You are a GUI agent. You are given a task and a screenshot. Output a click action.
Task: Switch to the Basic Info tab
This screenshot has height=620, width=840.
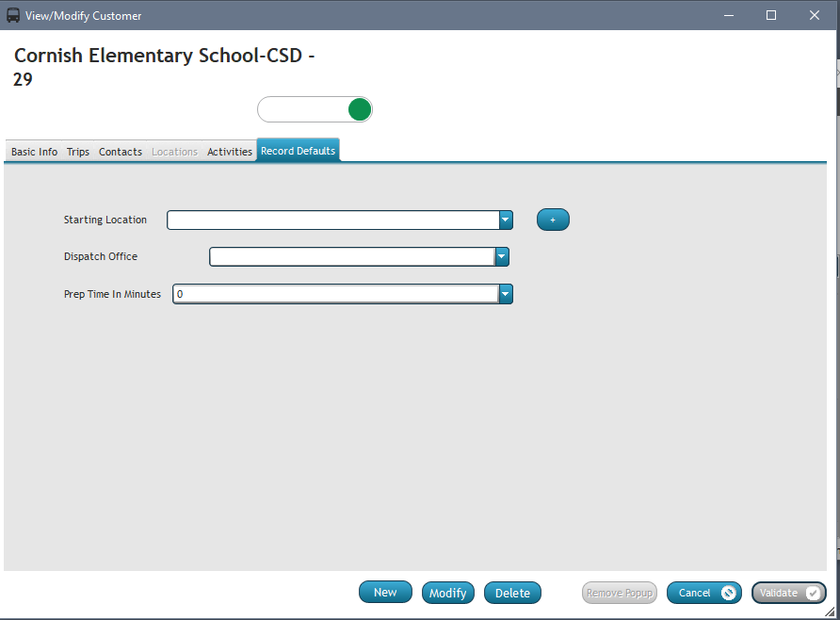pyautogui.click(x=34, y=152)
